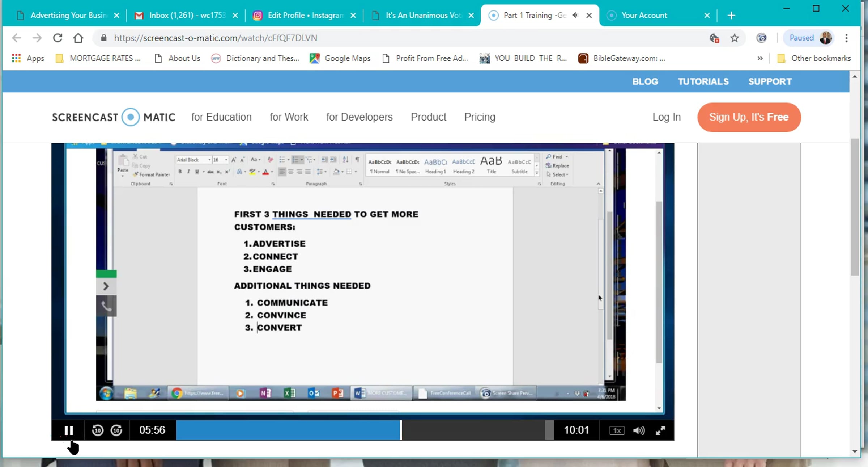The width and height of the screenshot is (868, 467).
Task: Reload the current page
Action: (x=58, y=38)
